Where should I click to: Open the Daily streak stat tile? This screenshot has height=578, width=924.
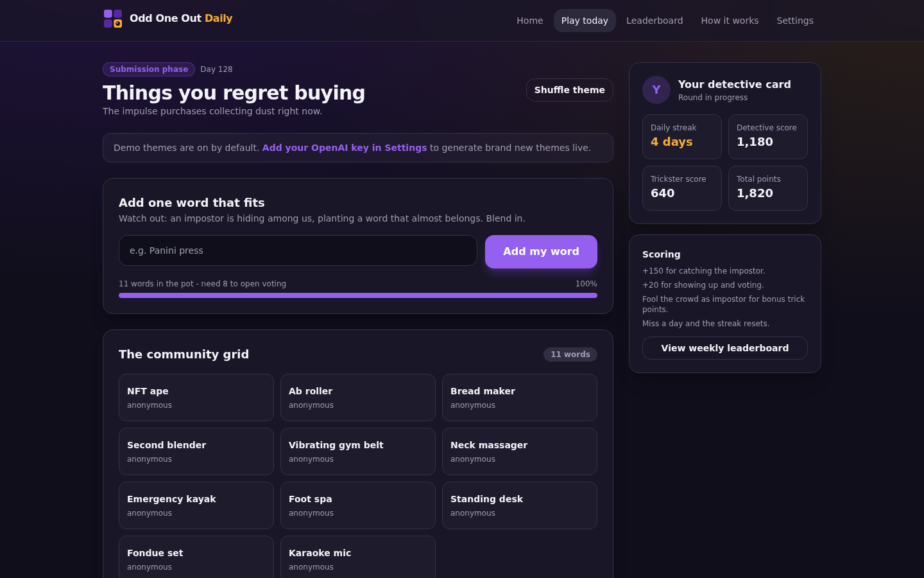(682, 137)
